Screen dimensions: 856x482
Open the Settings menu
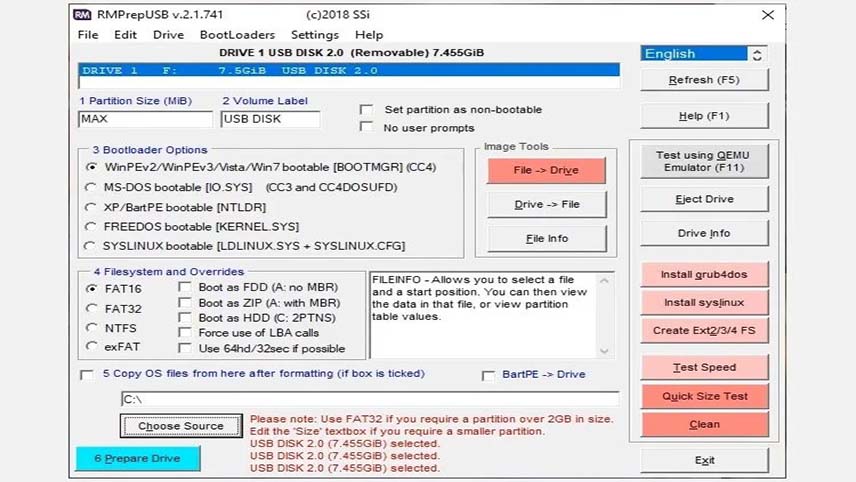coord(314,35)
